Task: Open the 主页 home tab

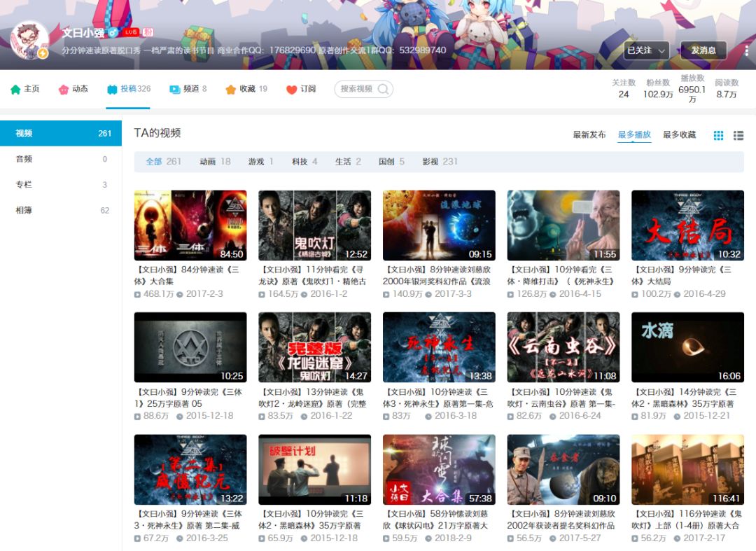Action: [x=25, y=89]
